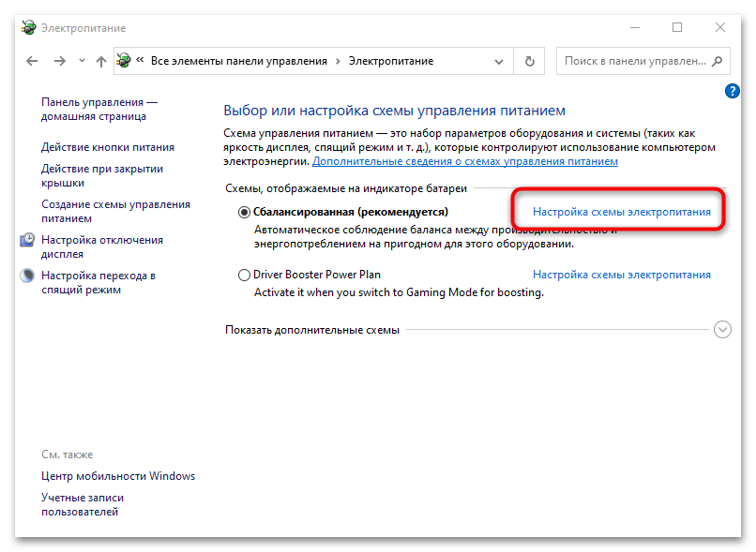Viewport: 756px width, 552px height.
Task: Go up one folder level
Action: [100, 61]
